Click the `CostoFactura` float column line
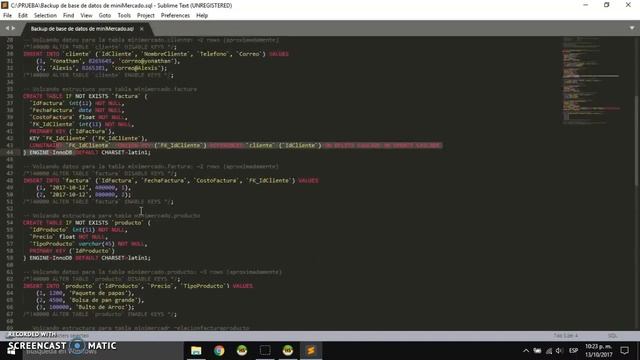The height and width of the screenshot is (360, 640). coord(78,117)
